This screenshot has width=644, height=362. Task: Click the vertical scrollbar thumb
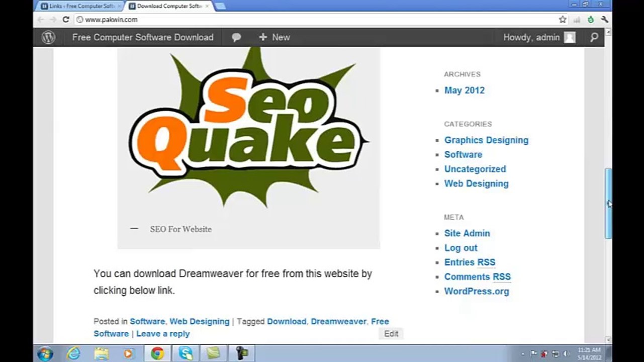click(x=608, y=203)
